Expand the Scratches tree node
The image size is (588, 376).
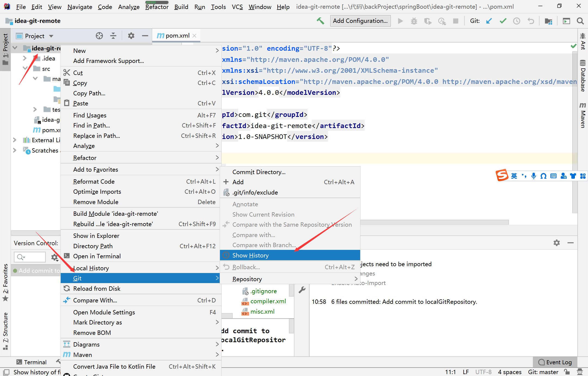point(15,150)
